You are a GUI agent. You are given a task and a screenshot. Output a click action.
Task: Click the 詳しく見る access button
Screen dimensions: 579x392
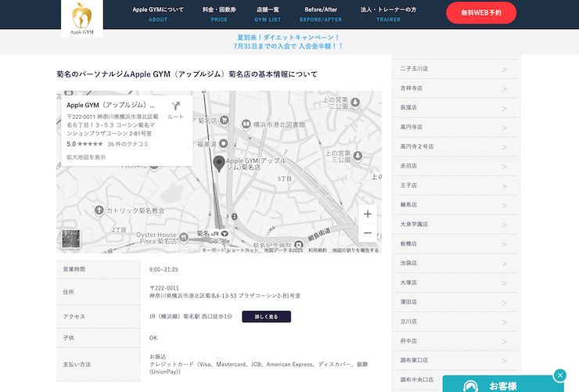pos(266,317)
